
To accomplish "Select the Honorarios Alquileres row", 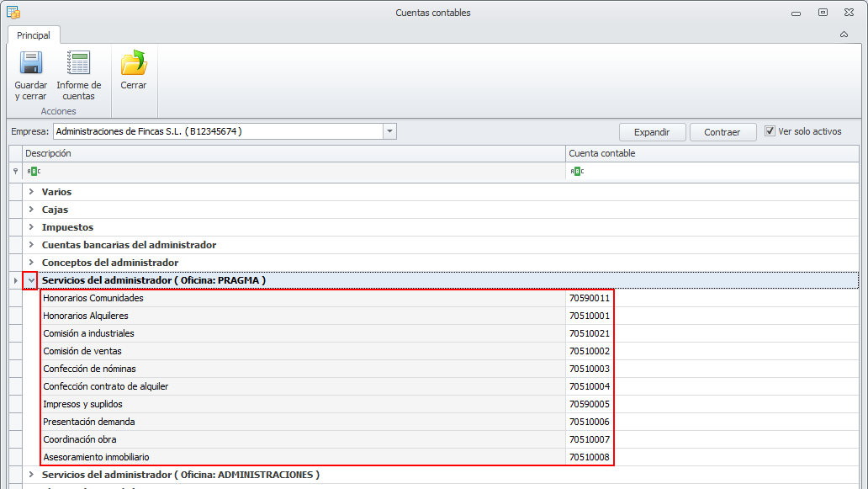I will point(304,316).
